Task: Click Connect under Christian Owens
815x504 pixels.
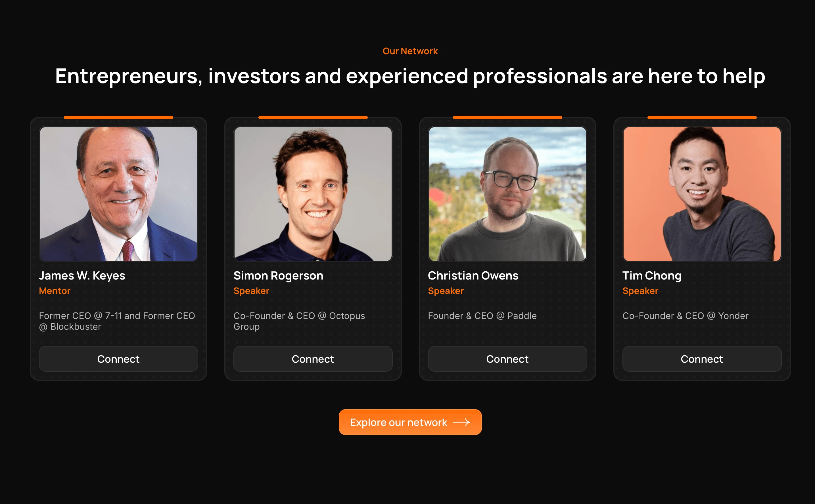Action: click(507, 359)
